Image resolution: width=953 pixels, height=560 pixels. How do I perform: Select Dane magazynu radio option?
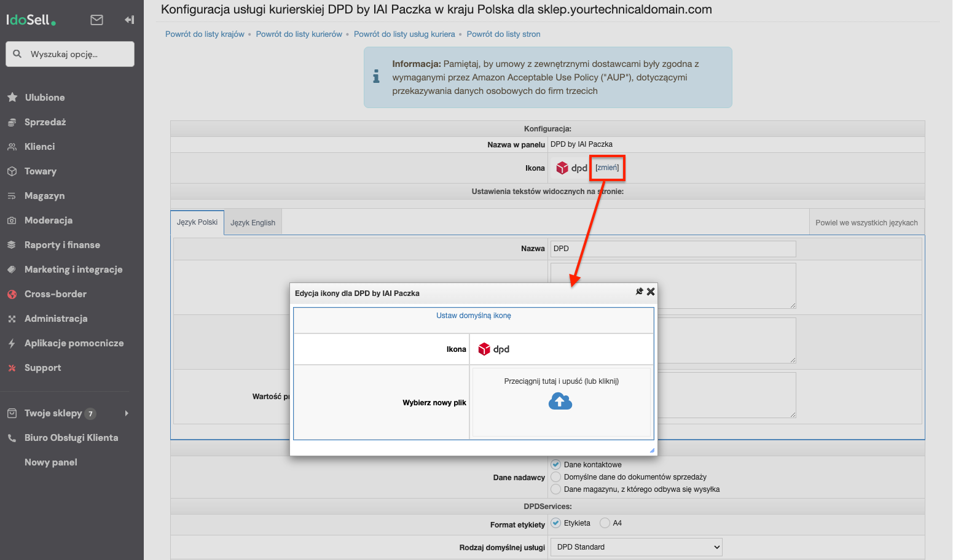pyautogui.click(x=555, y=489)
